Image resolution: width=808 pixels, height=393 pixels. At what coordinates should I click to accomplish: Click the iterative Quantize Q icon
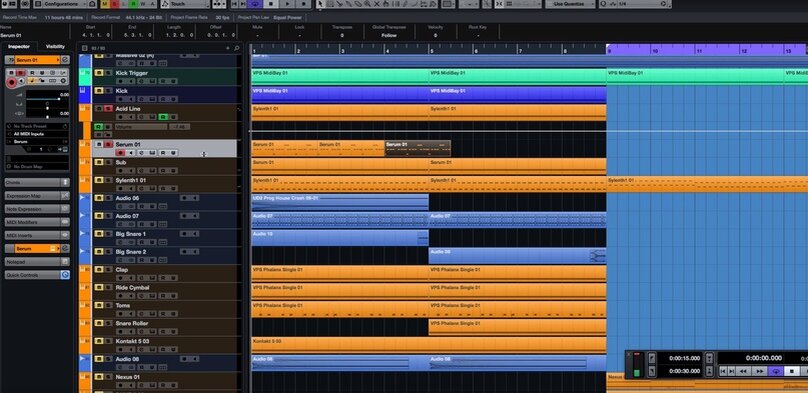(603, 4)
